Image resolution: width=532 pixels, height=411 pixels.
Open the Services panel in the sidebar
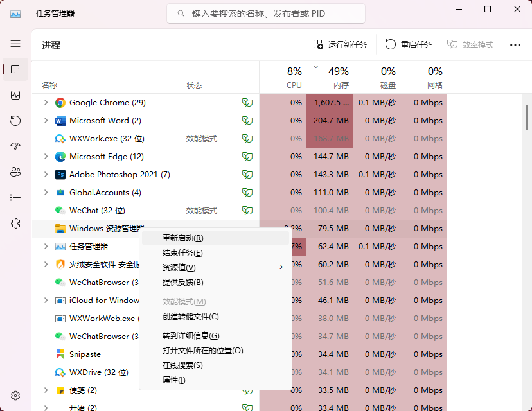click(15, 223)
